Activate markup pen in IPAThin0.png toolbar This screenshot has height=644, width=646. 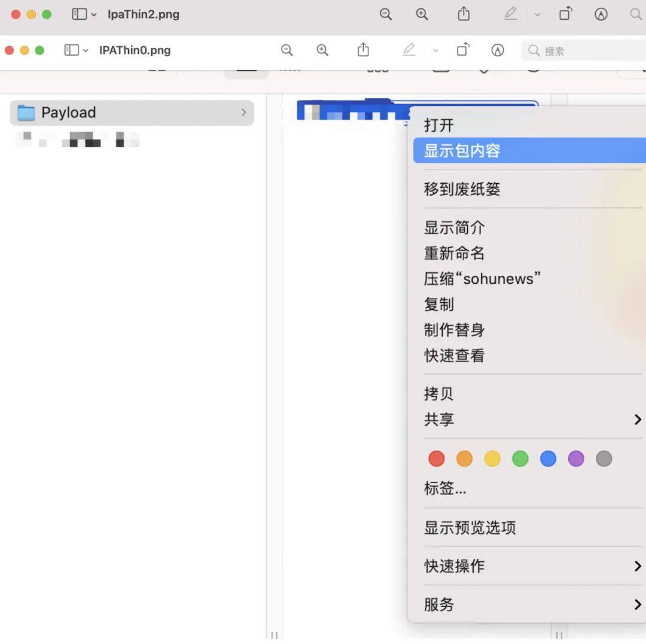(x=409, y=50)
